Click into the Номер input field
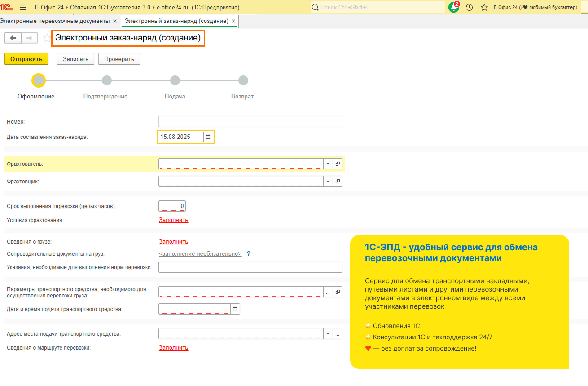 tap(250, 122)
